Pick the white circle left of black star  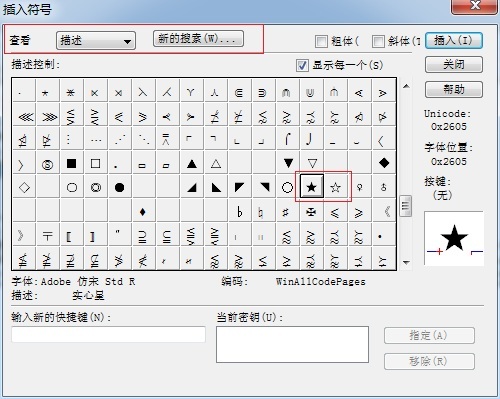point(288,187)
